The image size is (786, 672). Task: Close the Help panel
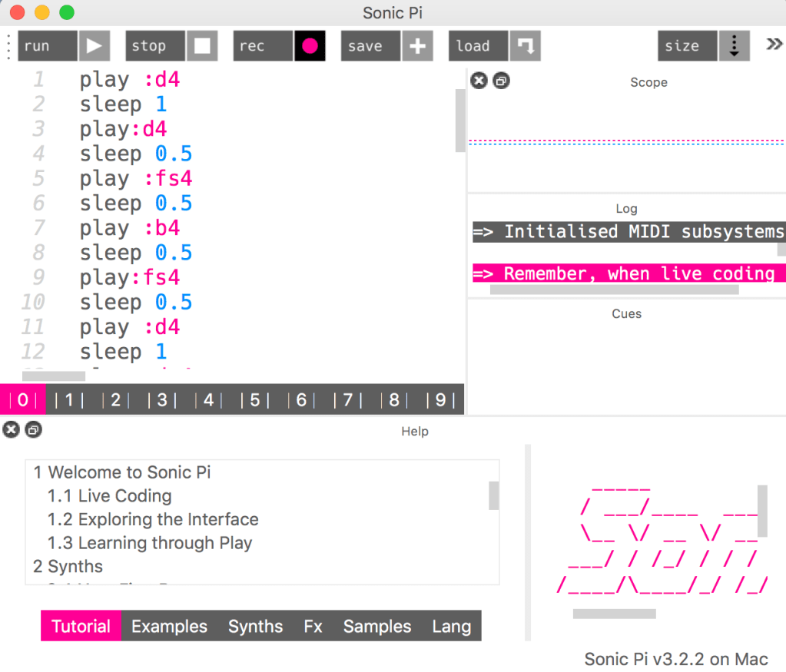(x=11, y=430)
